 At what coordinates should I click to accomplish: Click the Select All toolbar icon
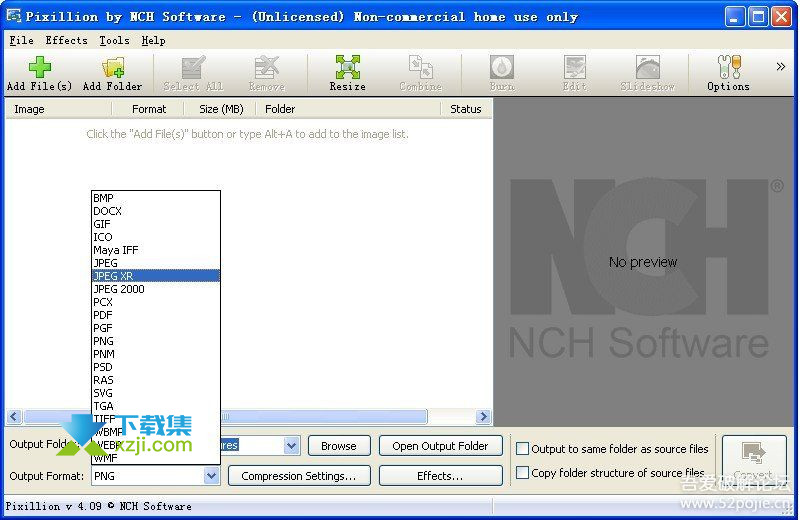coord(193,73)
